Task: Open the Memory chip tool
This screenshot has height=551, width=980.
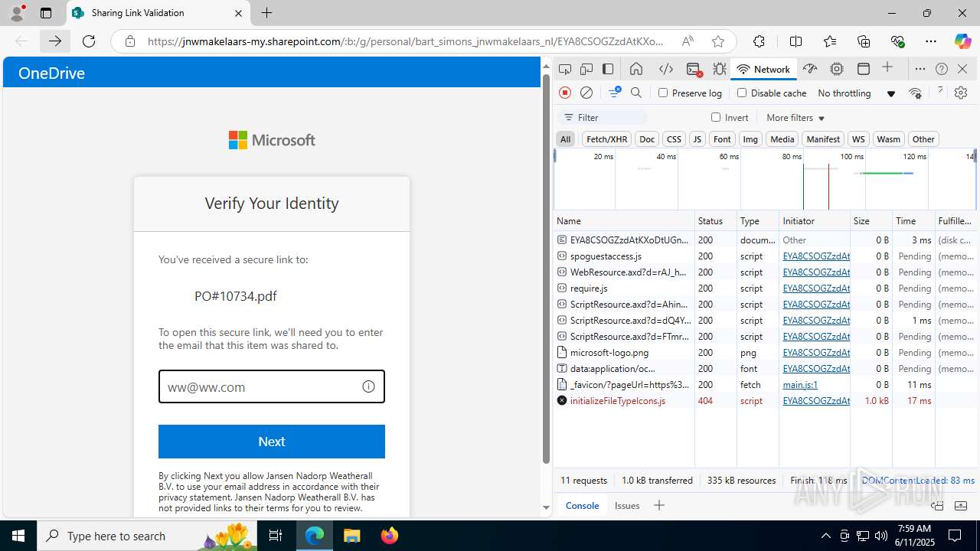Action: [837, 69]
